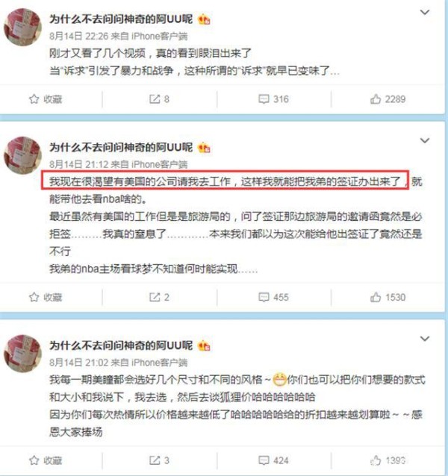Open the iPhone客户端 source link on first post
This screenshot has width=448, height=476.
pyautogui.click(x=159, y=36)
